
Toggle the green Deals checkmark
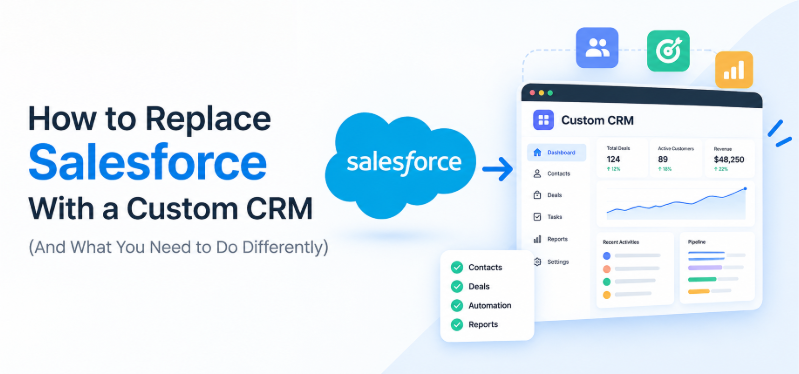tap(457, 286)
